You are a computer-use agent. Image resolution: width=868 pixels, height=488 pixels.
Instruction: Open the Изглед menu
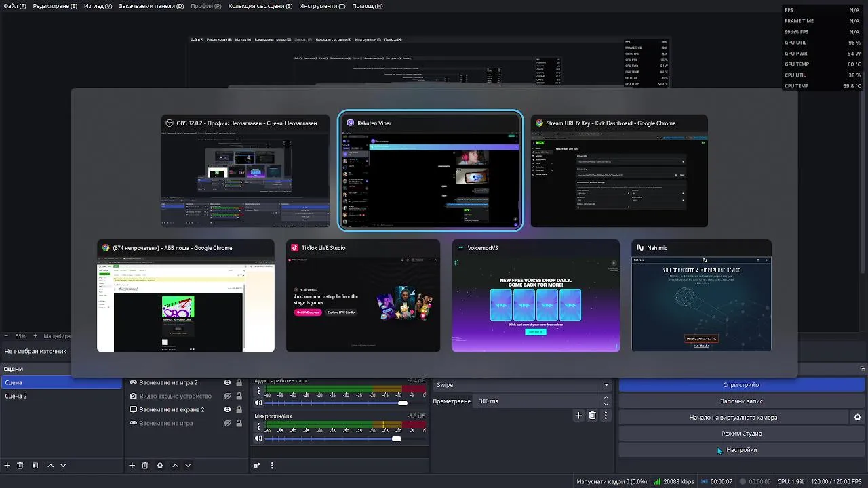pos(98,6)
